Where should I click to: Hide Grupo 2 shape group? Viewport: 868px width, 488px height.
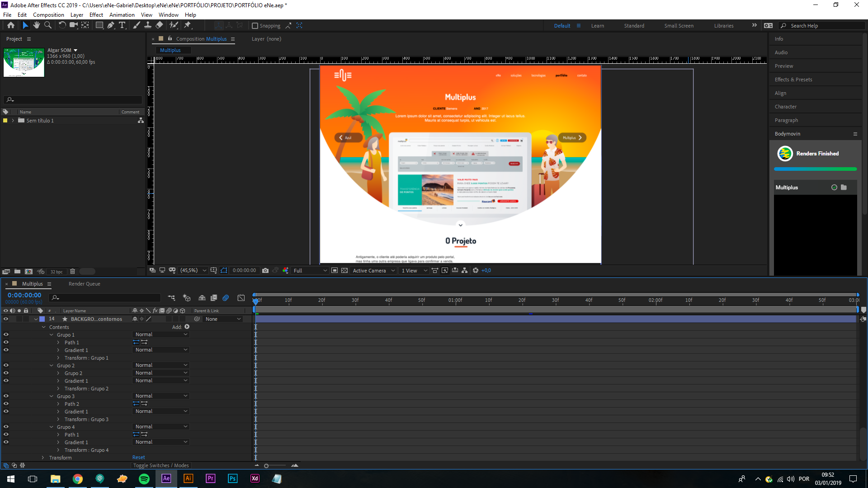[6, 366]
